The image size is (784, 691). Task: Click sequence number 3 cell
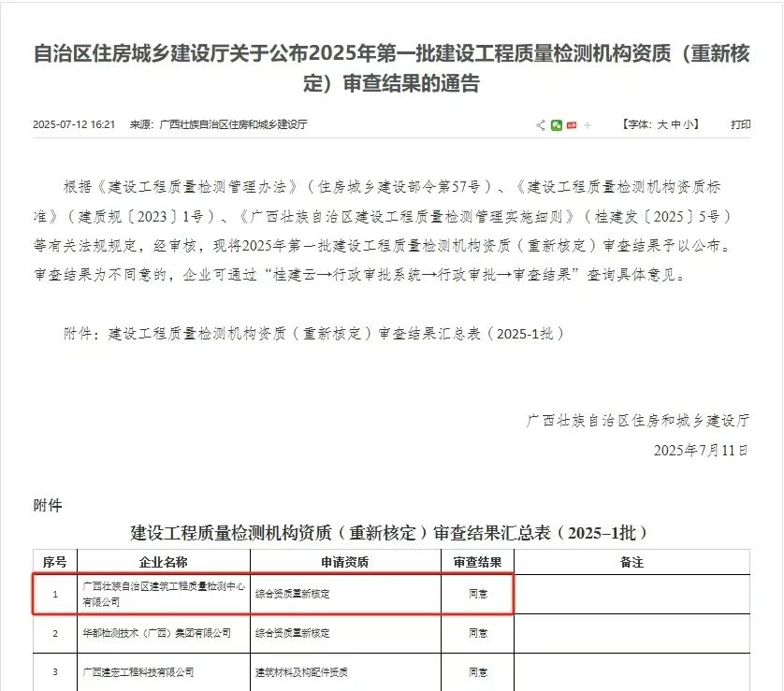pos(55,672)
